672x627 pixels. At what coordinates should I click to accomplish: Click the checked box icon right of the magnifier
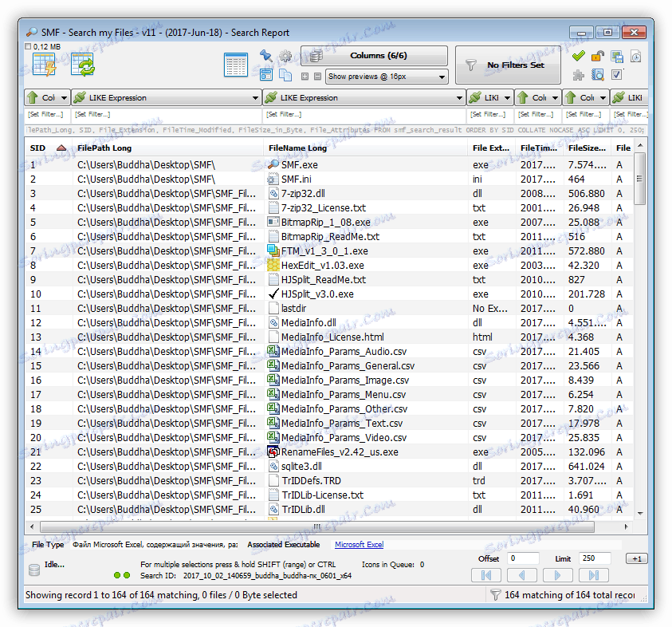(617, 75)
